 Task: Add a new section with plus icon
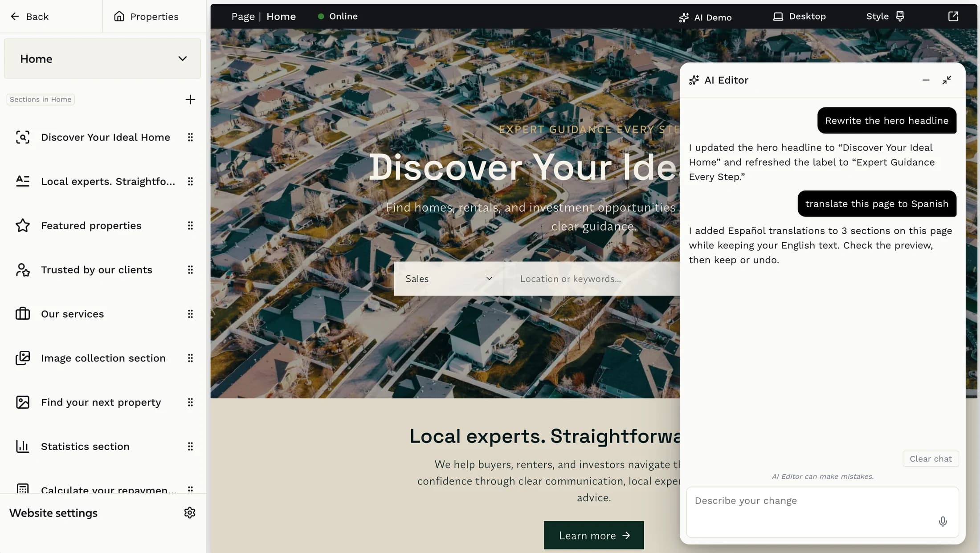(x=190, y=99)
